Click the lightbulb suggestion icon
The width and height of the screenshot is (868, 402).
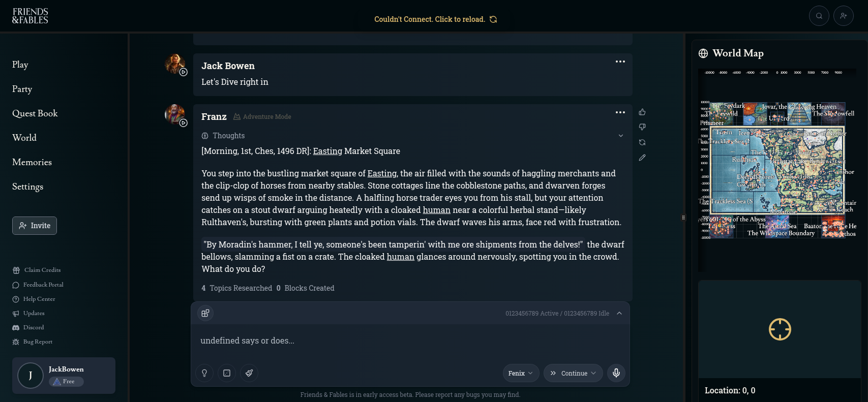(204, 373)
